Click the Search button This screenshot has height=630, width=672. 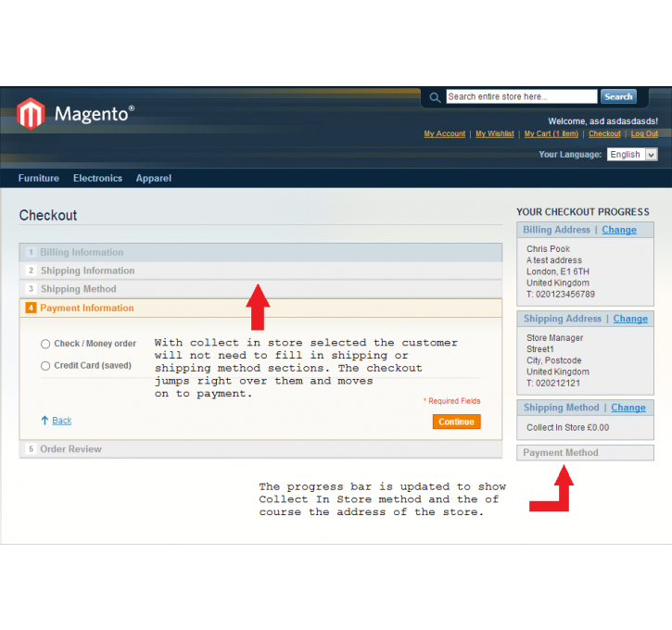[x=618, y=96]
